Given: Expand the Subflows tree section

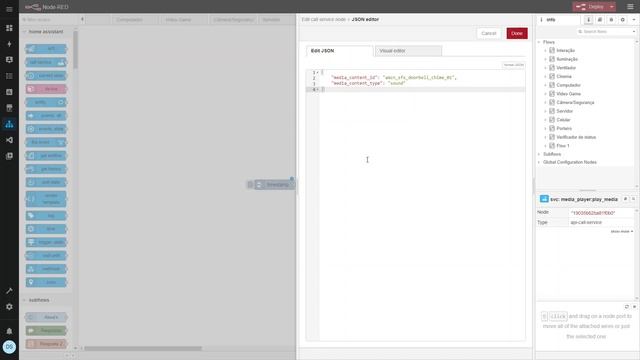Looking at the screenshot, I should (539, 154).
